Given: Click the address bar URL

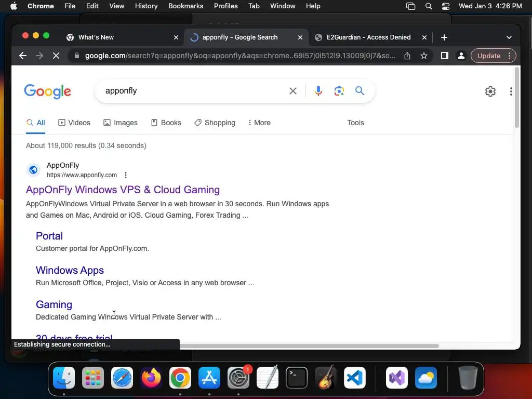Looking at the screenshot, I should [240, 56].
